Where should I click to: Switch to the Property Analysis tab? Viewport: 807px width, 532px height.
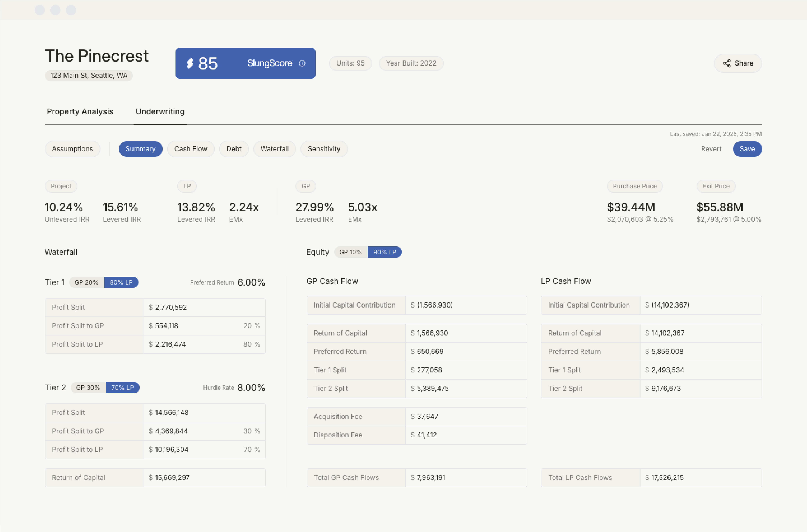coord(80,111)
